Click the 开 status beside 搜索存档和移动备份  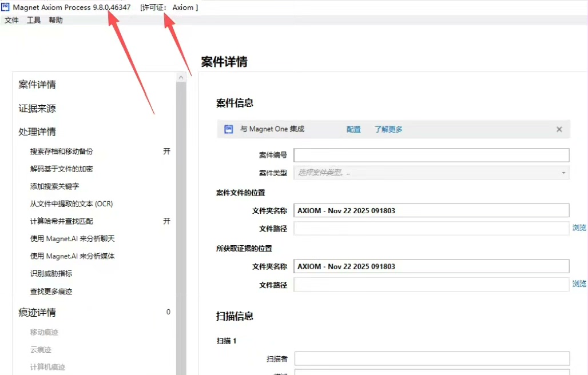point(166,151)
